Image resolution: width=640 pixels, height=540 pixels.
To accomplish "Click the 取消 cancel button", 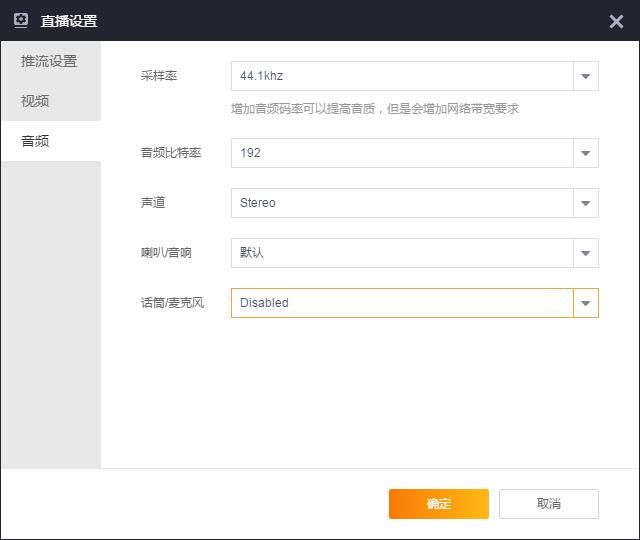I will click(x=549, y=504).
